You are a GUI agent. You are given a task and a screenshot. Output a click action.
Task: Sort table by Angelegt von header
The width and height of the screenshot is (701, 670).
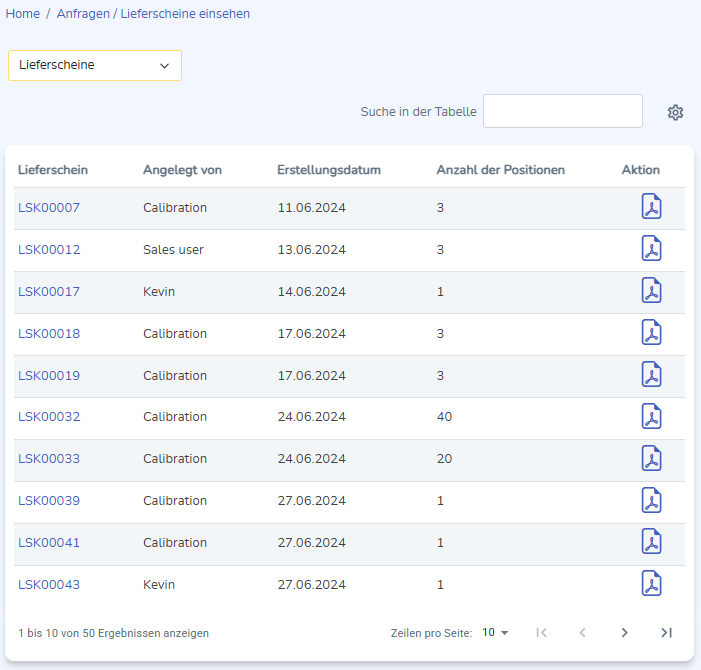point(182,170)
